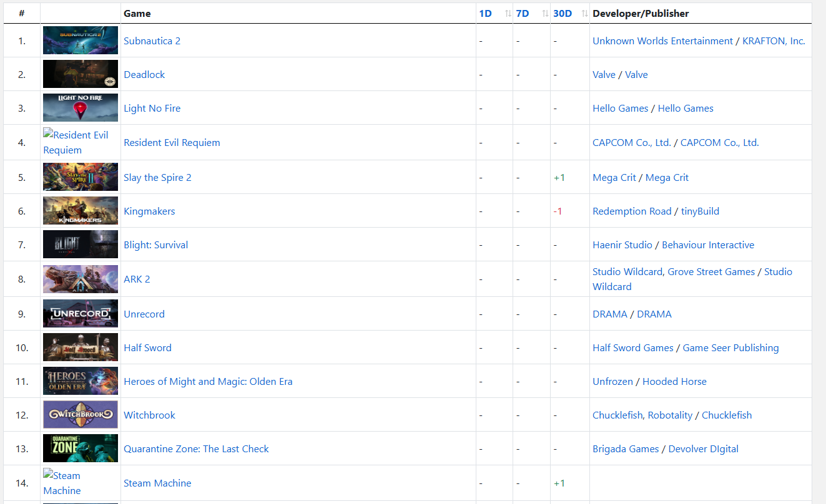The image size is (826, 504).
Task: Open the Half Sword Games developer link
Action: (633, 348)
